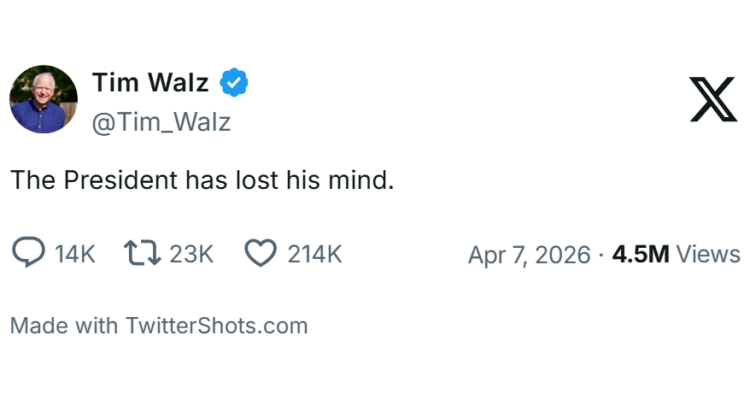Like the tweet with the heart icon
This screenshot has width=750, height=400.
point(260,254)
